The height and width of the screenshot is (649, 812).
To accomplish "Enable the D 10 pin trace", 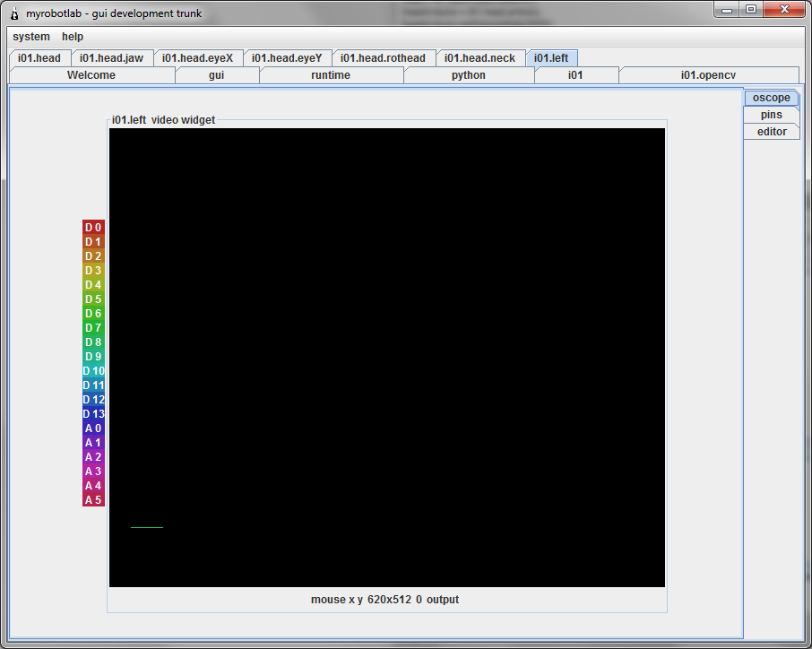I will [x=93, y=371].
